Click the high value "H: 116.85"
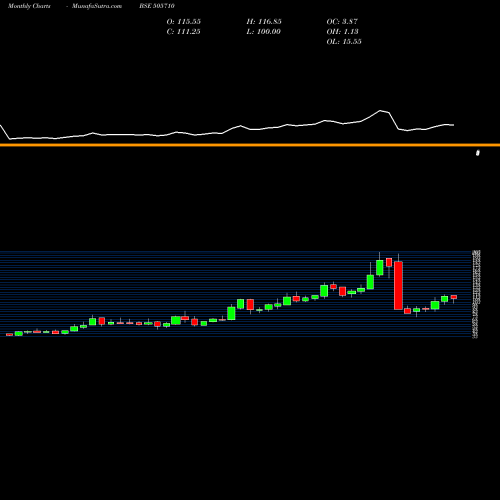500x500 pixels. [x=264, y=22]
